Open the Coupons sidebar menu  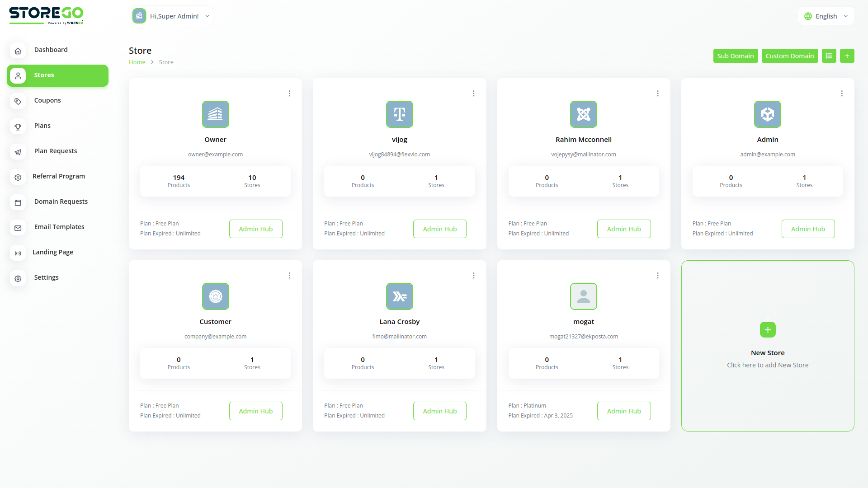click(x=47, y=100)
